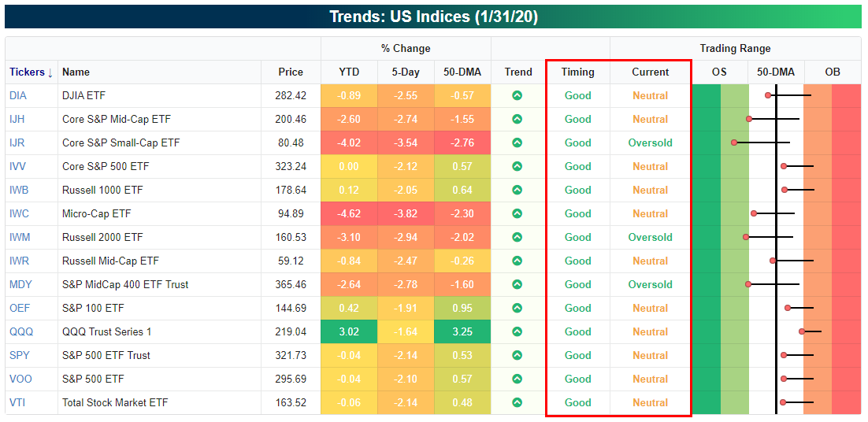The width and height of the screenshot is (868, 422).
Task: Open the IJH ticker link
Action: pyautogui.click(x=17, y=119)
